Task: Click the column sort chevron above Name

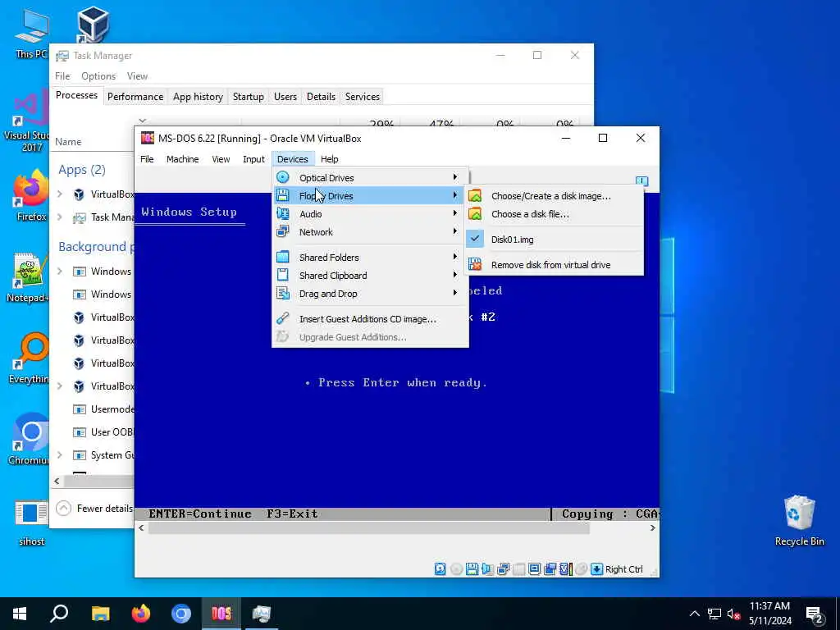Action: pos(142,121)
